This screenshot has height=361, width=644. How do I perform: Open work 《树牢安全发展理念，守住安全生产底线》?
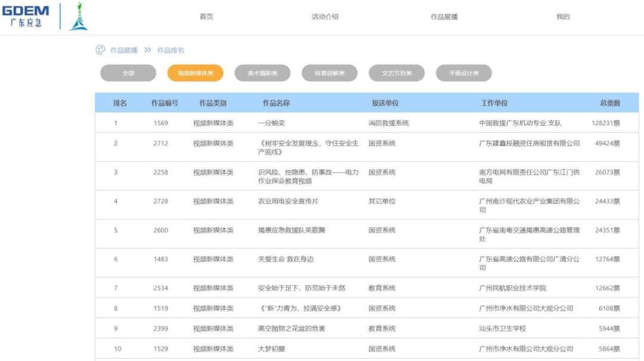[308, 147]
